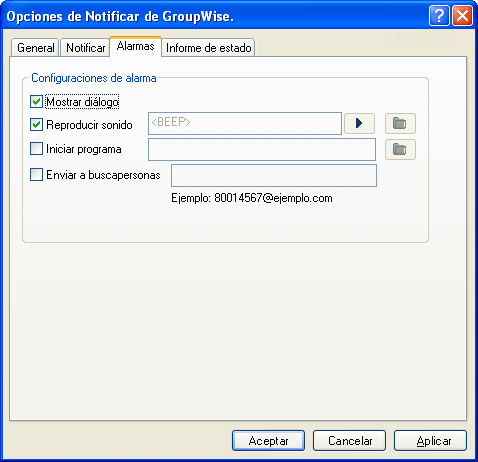Click the Cancelar button
Viewport: 478px width, 462px height.
(350, 441)
